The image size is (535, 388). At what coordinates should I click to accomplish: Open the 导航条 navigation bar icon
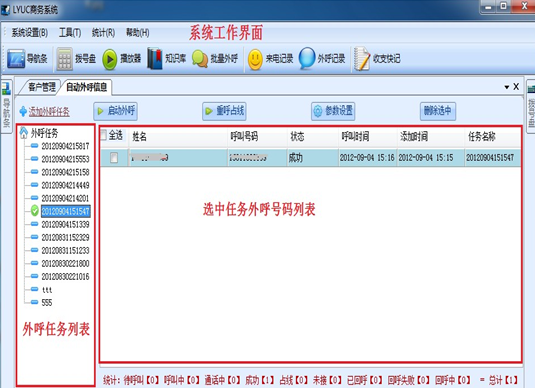[x=16, y=59]
